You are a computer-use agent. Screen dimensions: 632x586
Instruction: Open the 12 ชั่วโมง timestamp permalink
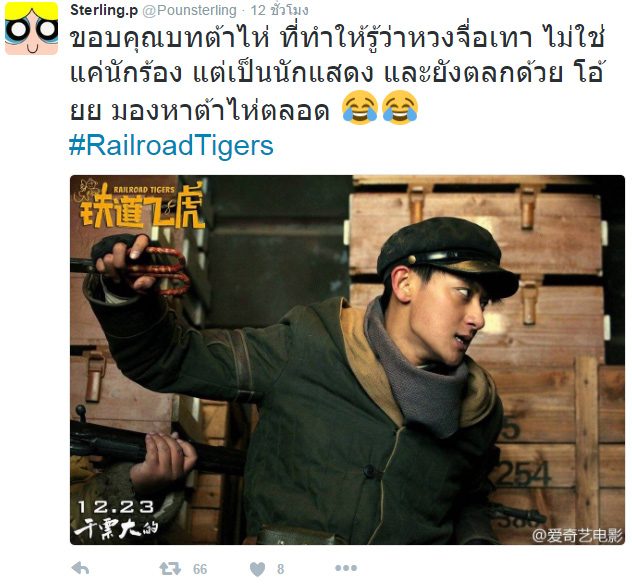279,10
